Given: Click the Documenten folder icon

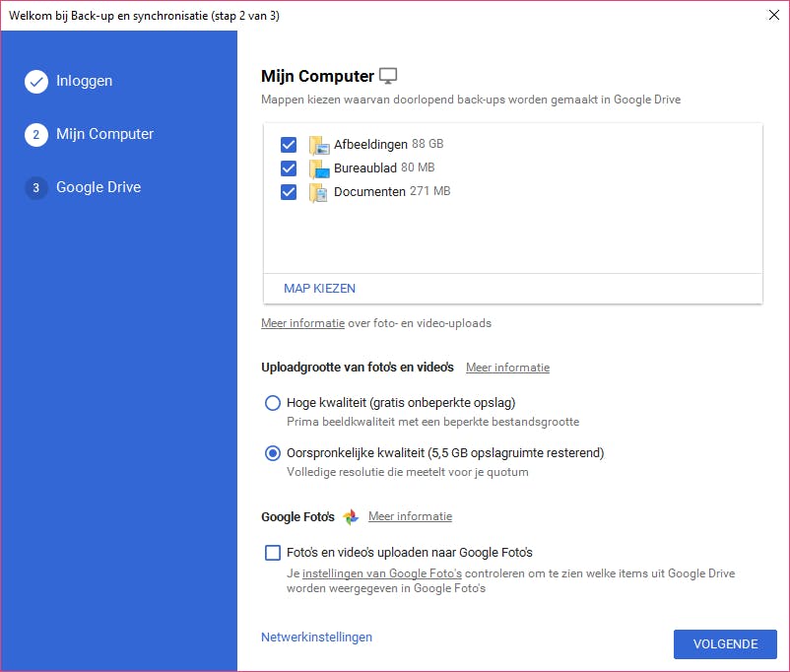Looking at the screenshot, I should point(318,191).
